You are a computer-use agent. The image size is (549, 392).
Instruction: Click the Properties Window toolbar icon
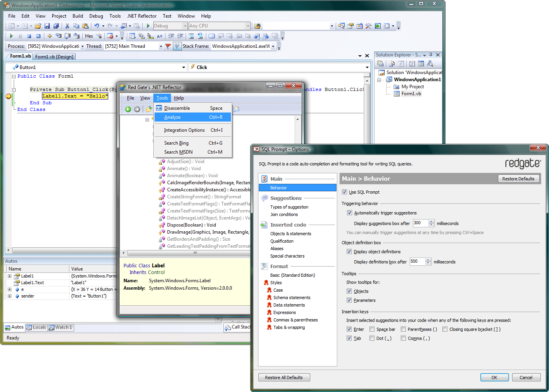point(350,26)
